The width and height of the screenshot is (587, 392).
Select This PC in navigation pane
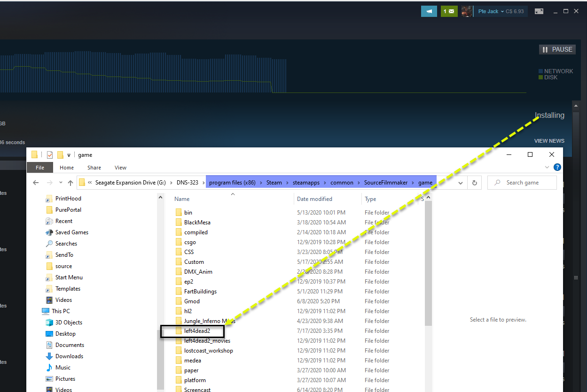(60, 311)
